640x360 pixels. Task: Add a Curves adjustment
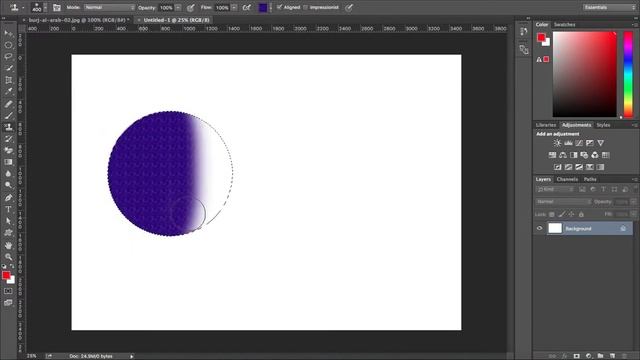point(579,143)
